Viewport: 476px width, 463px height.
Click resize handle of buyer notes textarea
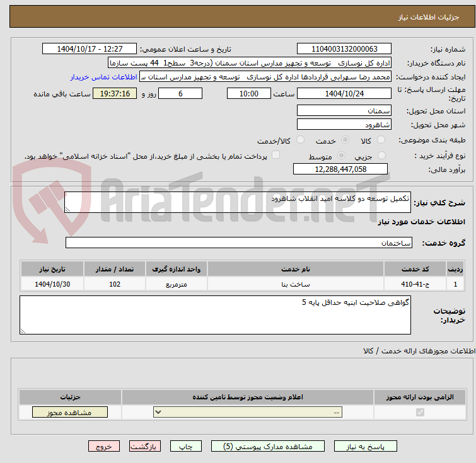[23, 331]
